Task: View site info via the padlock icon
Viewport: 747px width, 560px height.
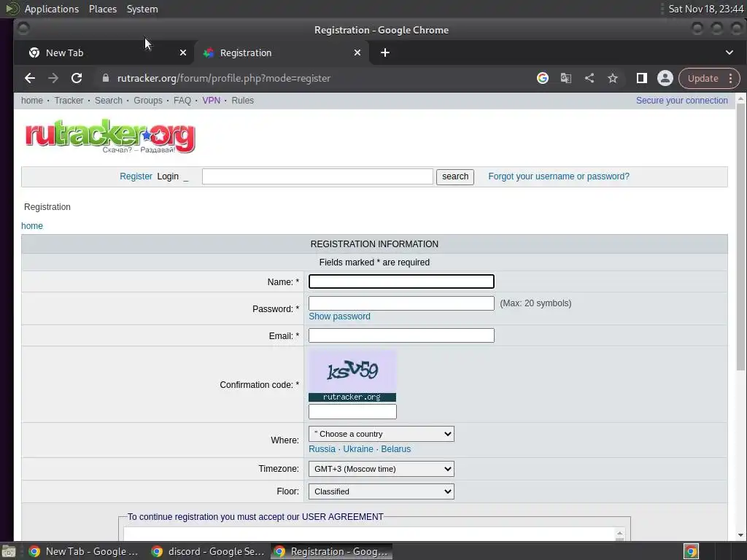Action: click(x=106, y=78)
